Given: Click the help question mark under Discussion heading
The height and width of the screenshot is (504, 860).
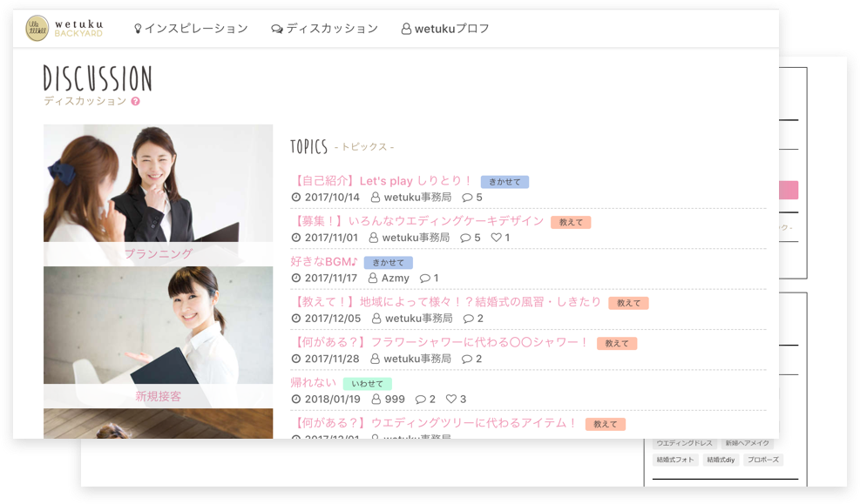Looking at the screenshot, I should (136, 101).
